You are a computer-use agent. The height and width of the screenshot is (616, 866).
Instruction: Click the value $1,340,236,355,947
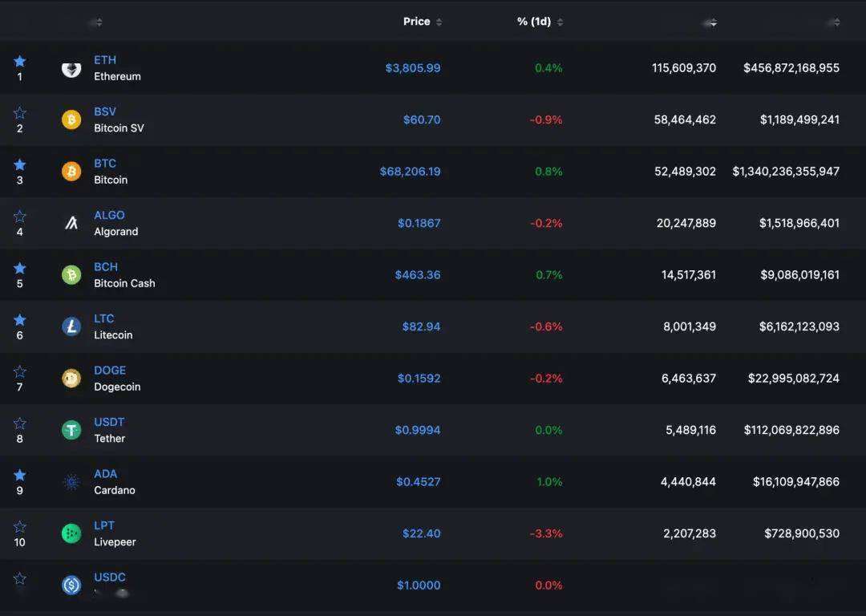point(785,172)
